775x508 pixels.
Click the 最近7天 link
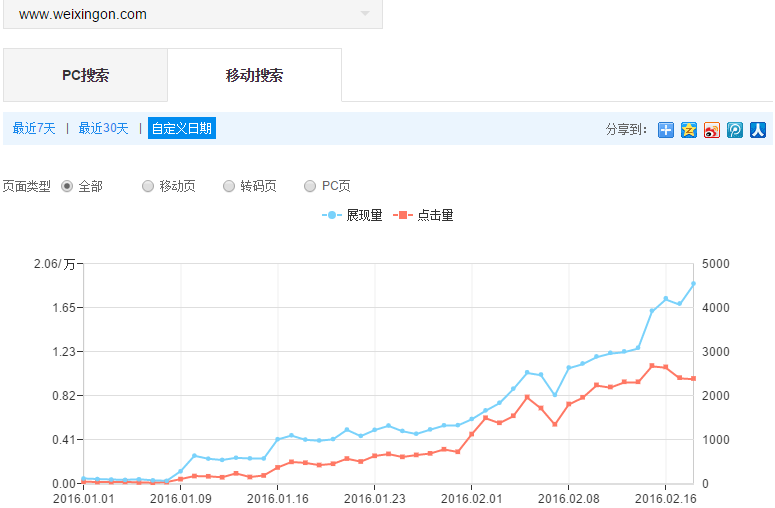(34, 128)
